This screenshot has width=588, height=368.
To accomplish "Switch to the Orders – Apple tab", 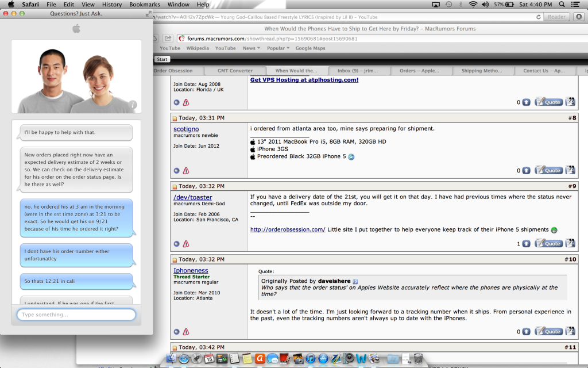I will tap(419, 71).
